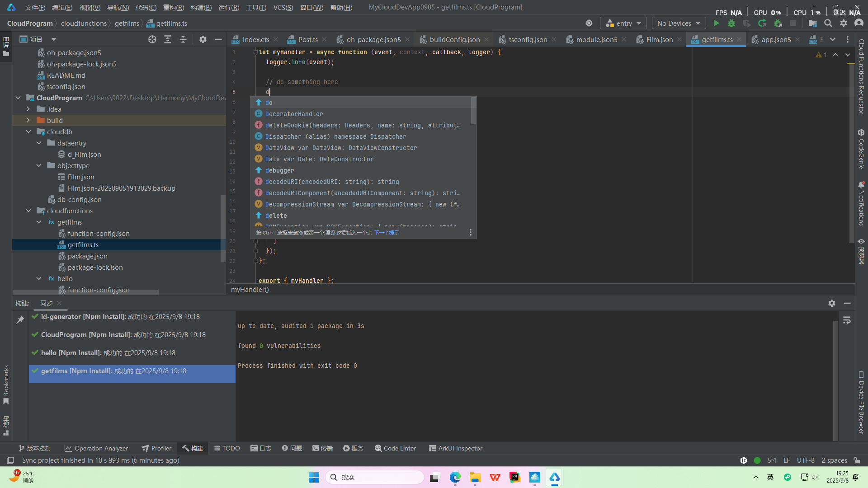The width and height of the screenshot is (868, 488).
Task: Click the green Debug bug icon
Action: click(x=731, y=23)
